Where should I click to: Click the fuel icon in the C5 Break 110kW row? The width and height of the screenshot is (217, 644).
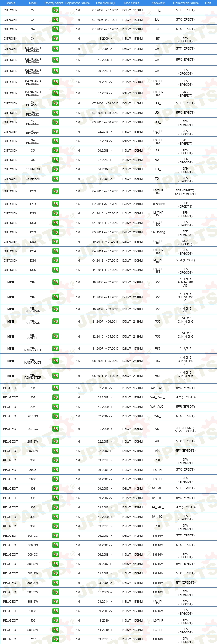pyautogui.click(x=55, y=169)
